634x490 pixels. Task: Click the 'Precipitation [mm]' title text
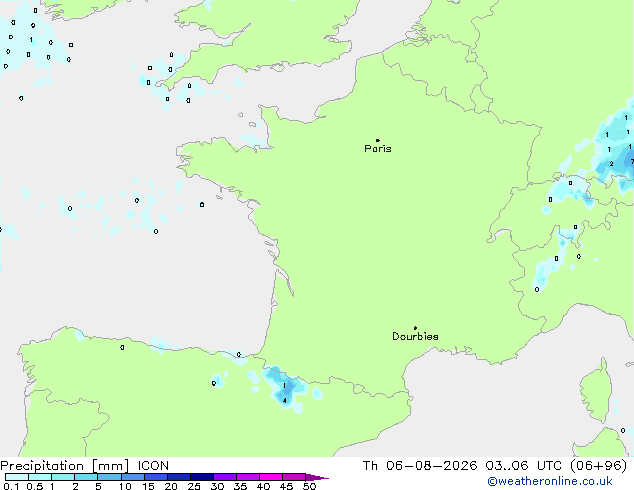pyautogui.click(x=65, y=466)
